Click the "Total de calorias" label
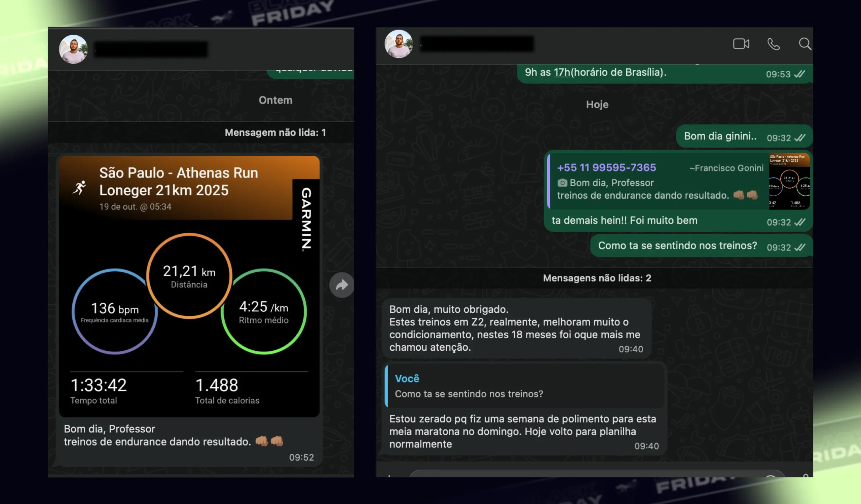Viewport: 861px width, 504px height. (x=227, y=400)
